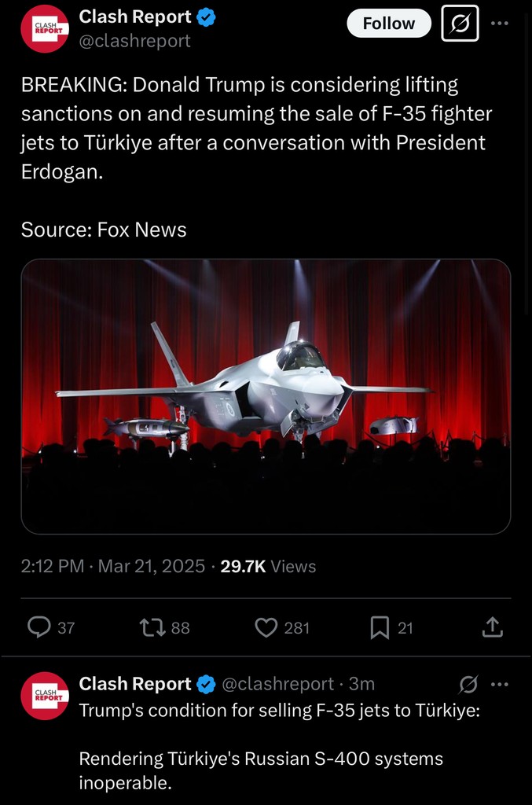Click the Clash Report display name
This screenshot has width=532, height=805.
click(136, 16)
